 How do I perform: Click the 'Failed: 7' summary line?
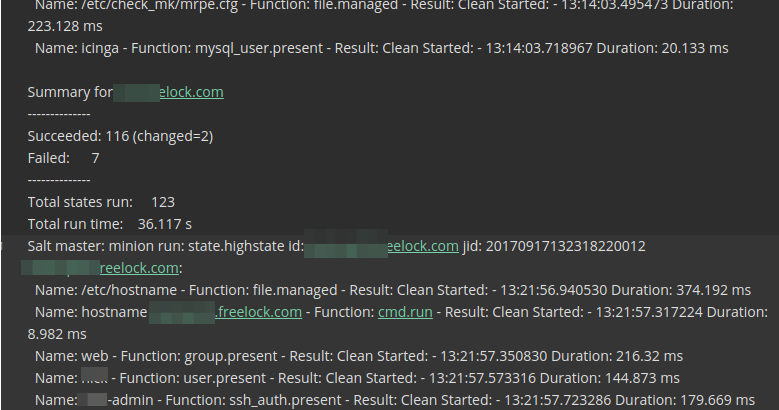coord(64,159)
